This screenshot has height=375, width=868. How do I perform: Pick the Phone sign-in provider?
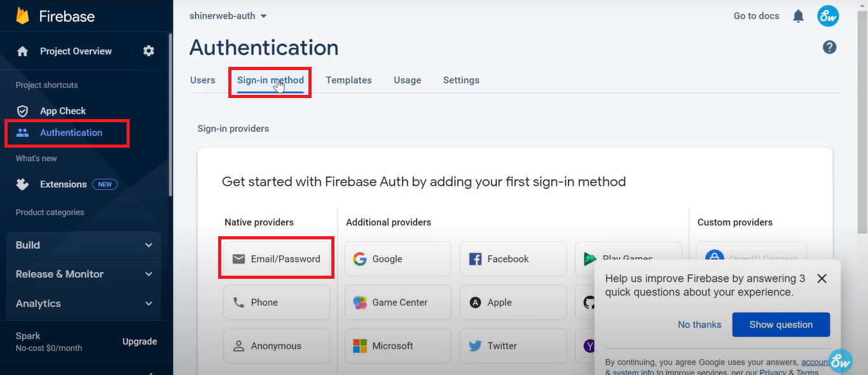point(276,302)
